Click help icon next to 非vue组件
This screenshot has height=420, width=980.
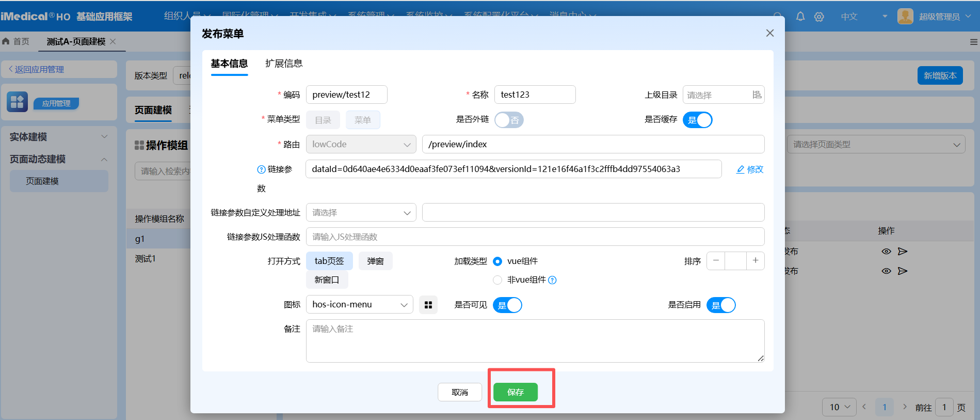pyautogui.click(x=552, y=280)
